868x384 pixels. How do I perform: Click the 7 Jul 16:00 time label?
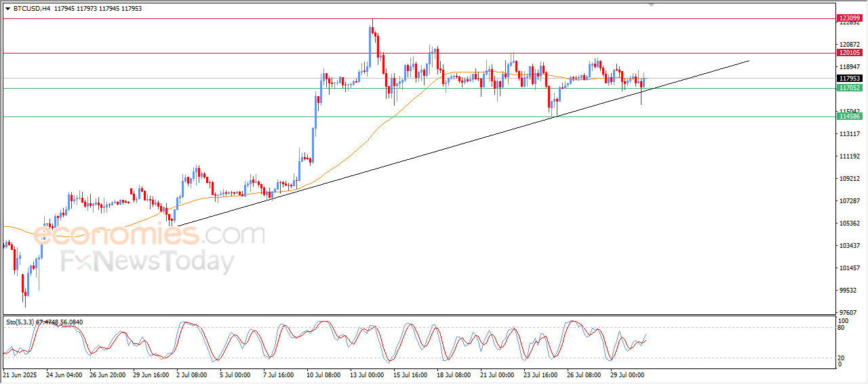(280, 374)
